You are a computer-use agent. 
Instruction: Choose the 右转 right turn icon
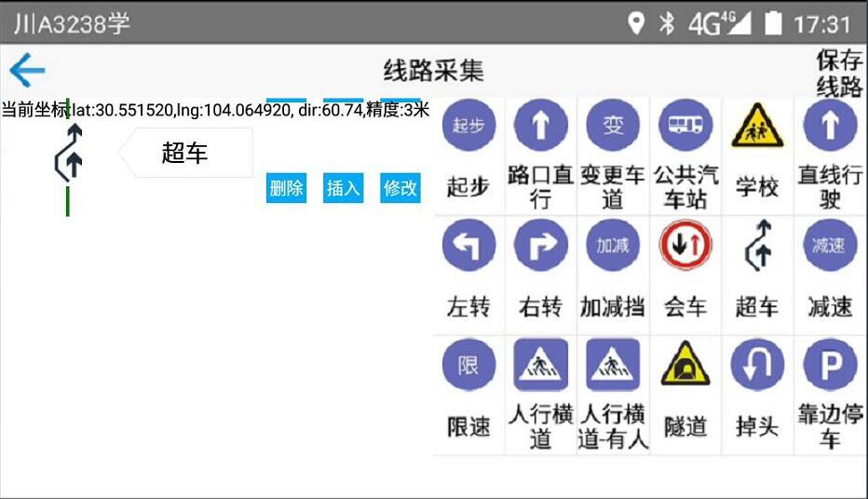click(x=541, y=246)
